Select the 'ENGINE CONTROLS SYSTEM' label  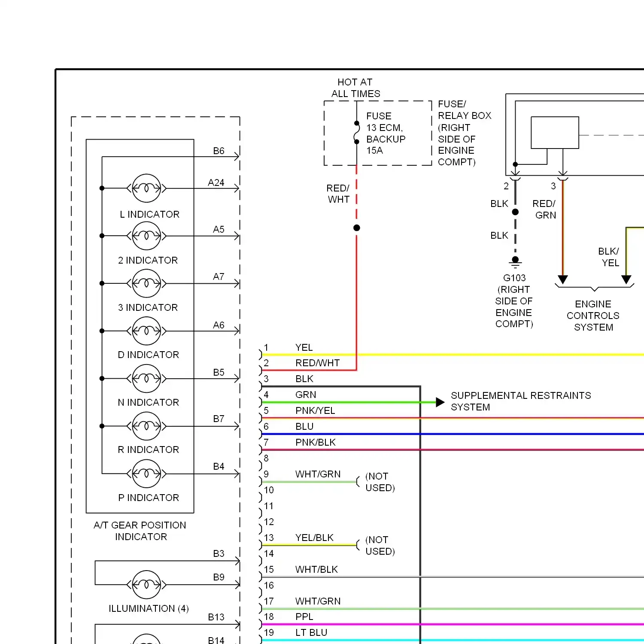593,316
